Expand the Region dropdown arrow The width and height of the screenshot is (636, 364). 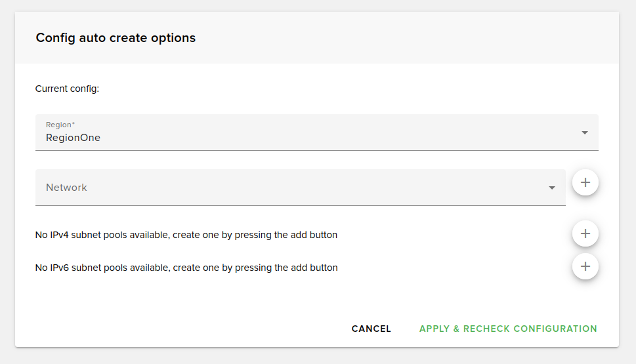pos(585,132)
